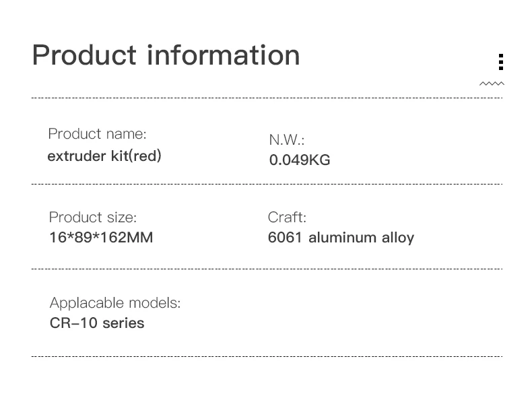This screenshot has height=400, width=532.
Task: Select the "Craft:" label
Action: tap(287, 218)
